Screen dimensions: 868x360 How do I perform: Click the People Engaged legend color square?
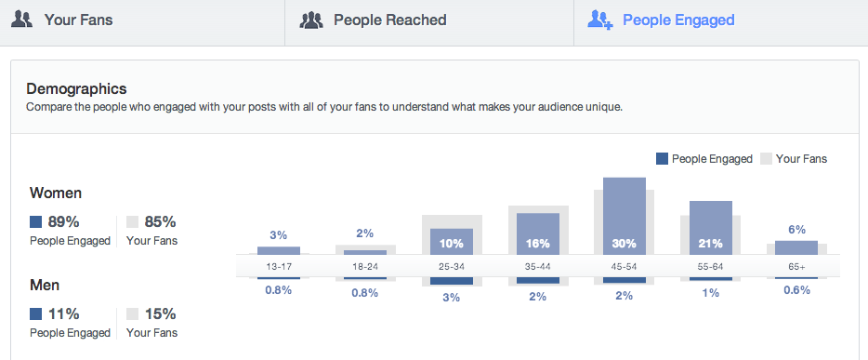[662, 159]
